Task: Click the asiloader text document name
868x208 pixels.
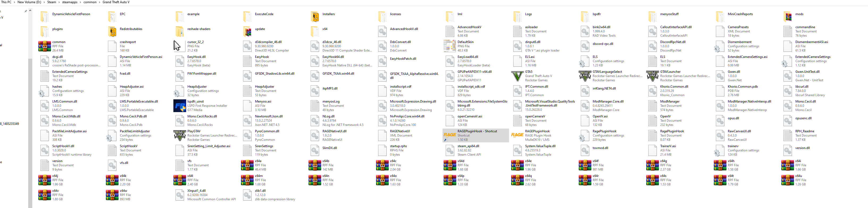Action: click(x=531, y=27)
